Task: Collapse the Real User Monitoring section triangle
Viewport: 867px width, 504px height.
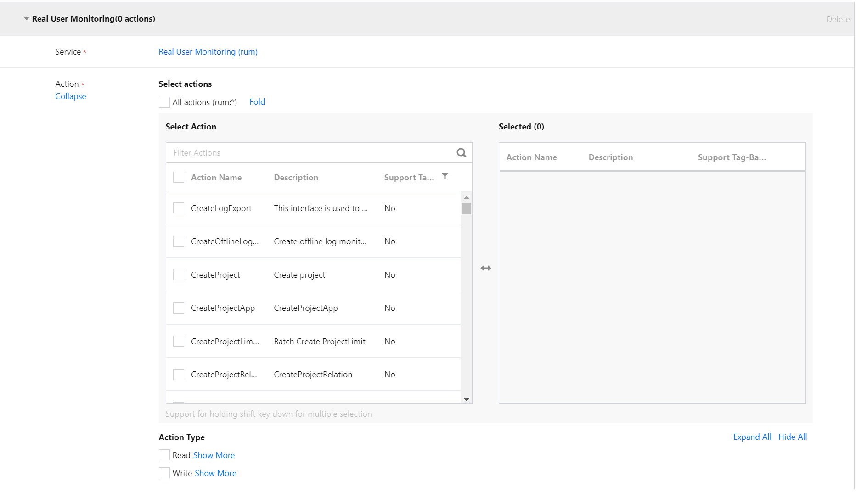Action: tap(27, 19)
